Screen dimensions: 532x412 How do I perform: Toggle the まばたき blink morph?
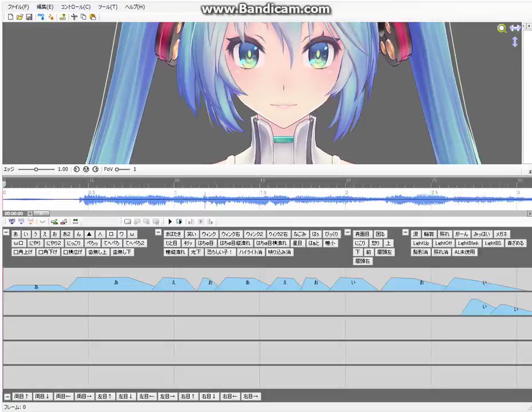click(174, 234)
